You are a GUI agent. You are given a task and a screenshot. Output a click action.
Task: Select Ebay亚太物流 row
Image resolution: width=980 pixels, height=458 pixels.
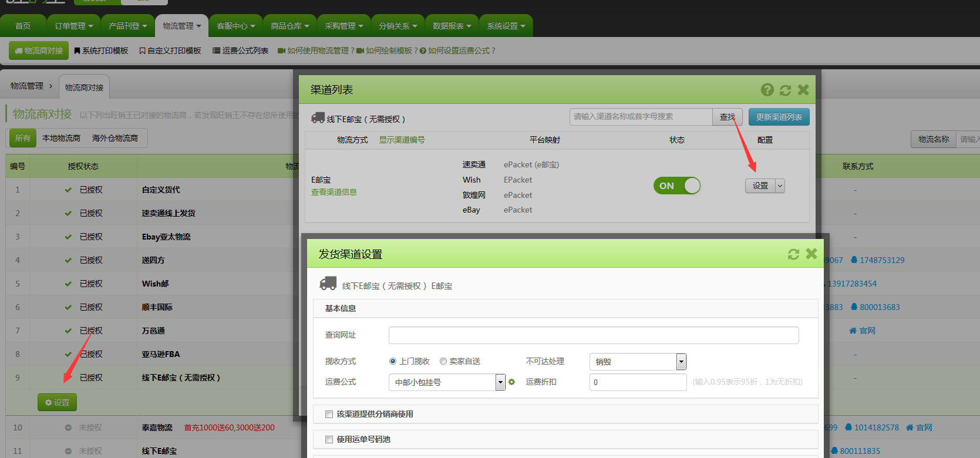coord(166,237)
